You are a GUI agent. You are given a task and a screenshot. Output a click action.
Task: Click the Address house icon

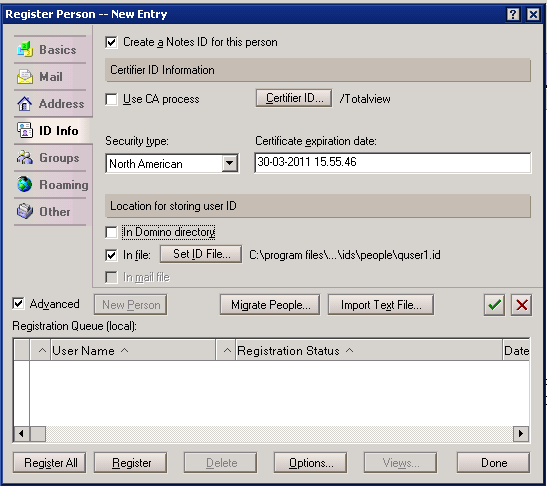25,104
